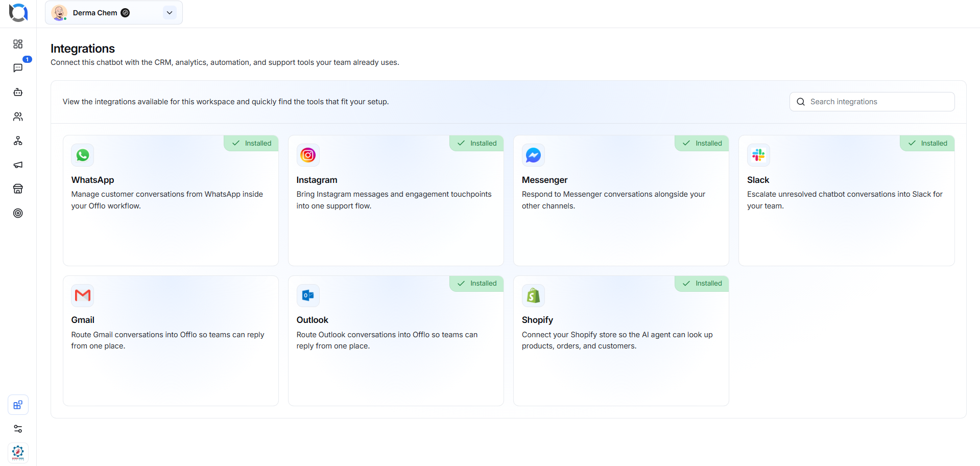Click the Slack logo icon
This screenshot has height=466, width=980.
pyautogui.click(x=758, y=155)
